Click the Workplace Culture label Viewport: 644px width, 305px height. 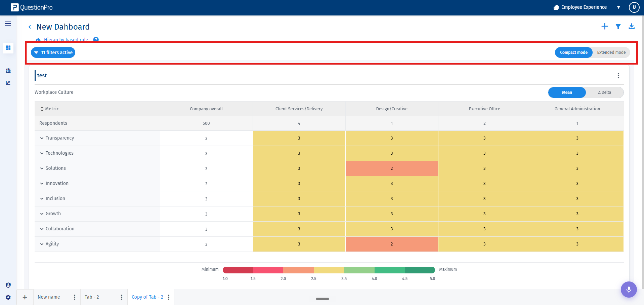pyautogui.click(x=54, y=92)
